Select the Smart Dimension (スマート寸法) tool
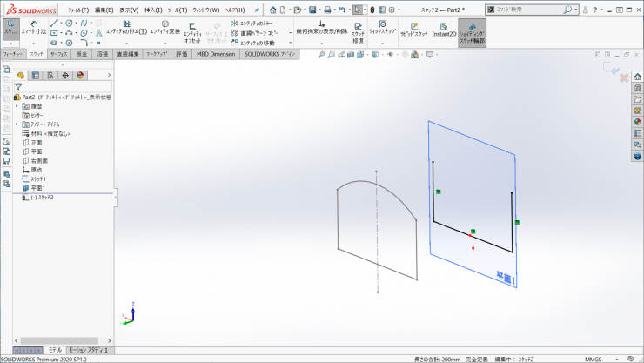 click(x=34, y=25)
